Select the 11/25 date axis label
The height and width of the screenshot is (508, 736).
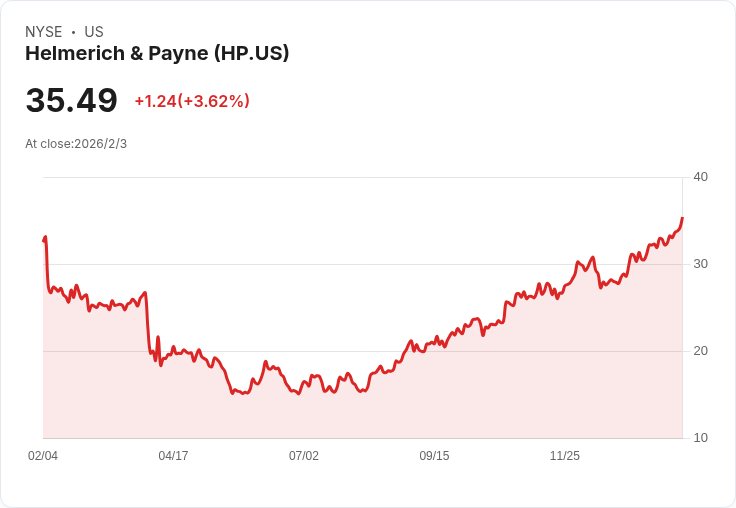tap(565, 456)
